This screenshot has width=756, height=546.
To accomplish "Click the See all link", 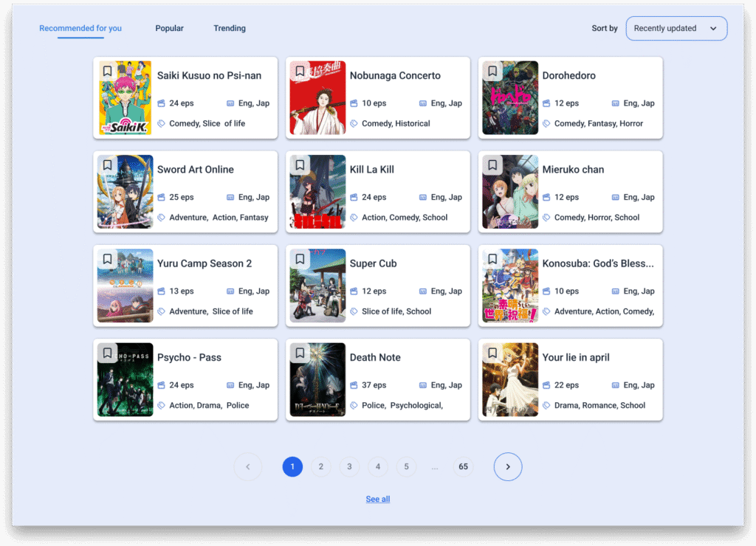I will tap(378, 500).
